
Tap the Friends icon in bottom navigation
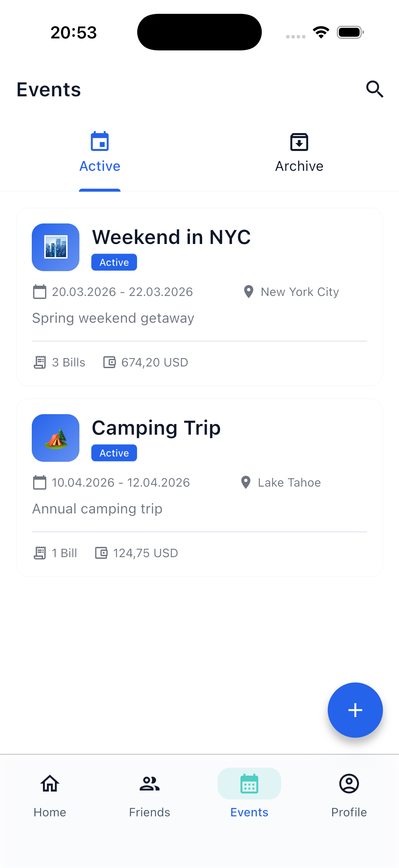coord(149,784)
